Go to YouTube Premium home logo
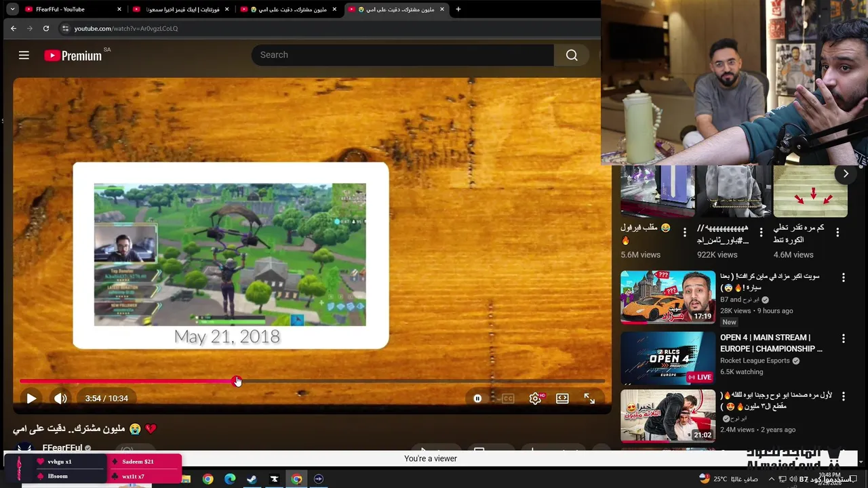The height and width of the screenshot is (488, 868). (x=73, y=56)
